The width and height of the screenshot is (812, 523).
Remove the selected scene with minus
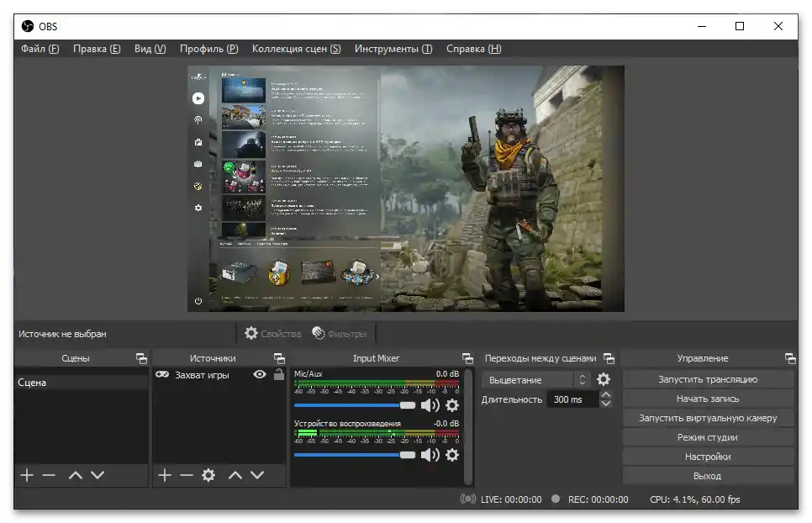click(x=49, y=475)
